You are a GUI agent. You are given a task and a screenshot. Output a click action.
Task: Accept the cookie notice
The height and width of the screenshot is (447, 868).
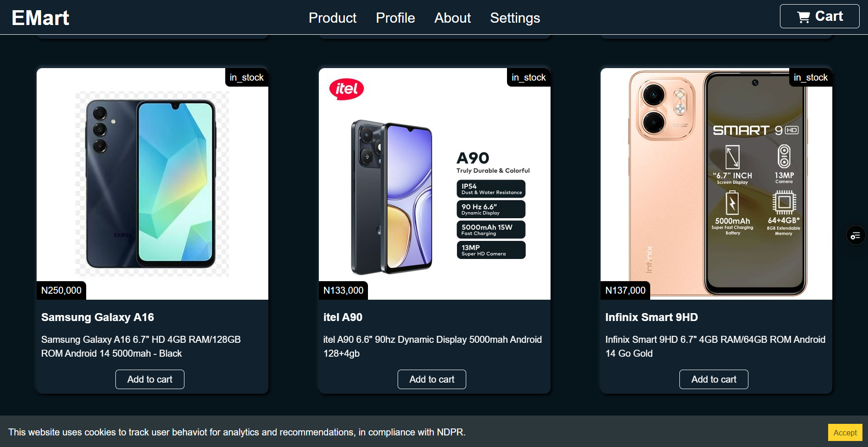coord(845,433)
